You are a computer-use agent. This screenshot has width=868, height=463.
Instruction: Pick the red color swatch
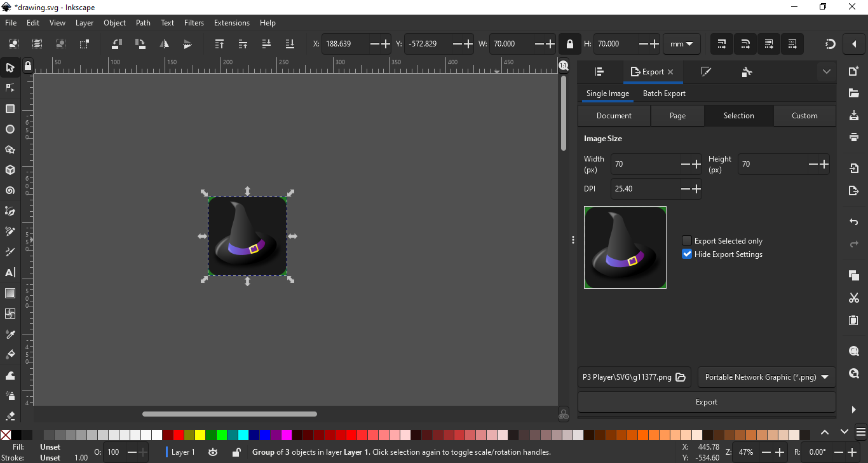tap(178, 435)
